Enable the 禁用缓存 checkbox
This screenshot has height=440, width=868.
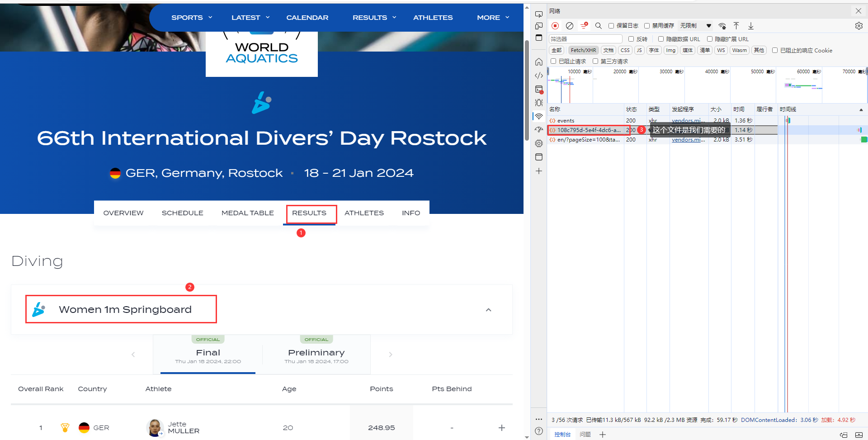click(647, 26)
